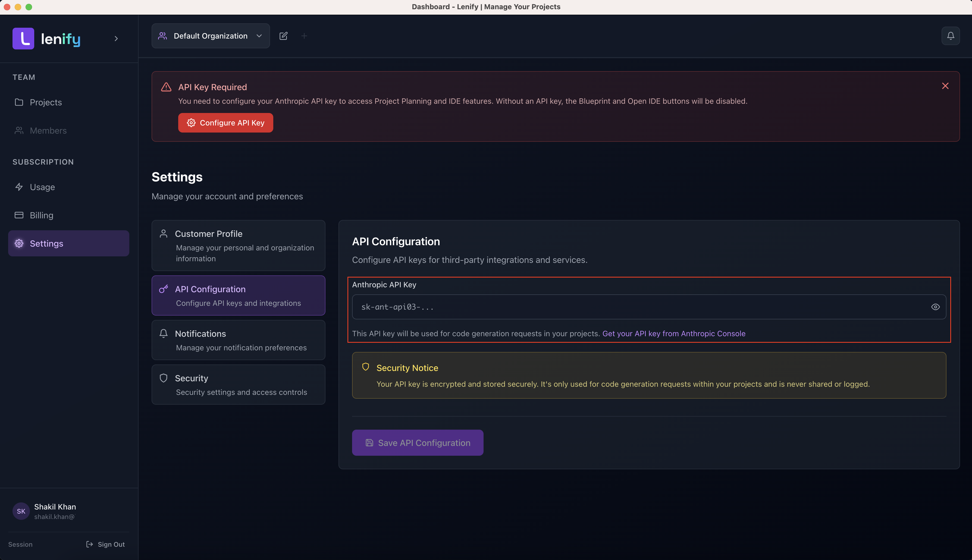This screenshot has width=972, height=560.
Task: Open Billing via the card icon
Action: click(19, 215)
